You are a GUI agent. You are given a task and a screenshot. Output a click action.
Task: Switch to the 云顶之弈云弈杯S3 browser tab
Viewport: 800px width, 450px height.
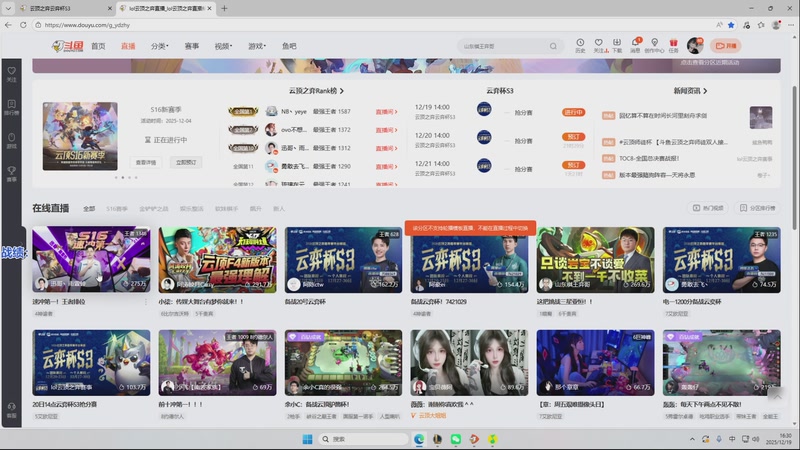[x=64, y=8]
